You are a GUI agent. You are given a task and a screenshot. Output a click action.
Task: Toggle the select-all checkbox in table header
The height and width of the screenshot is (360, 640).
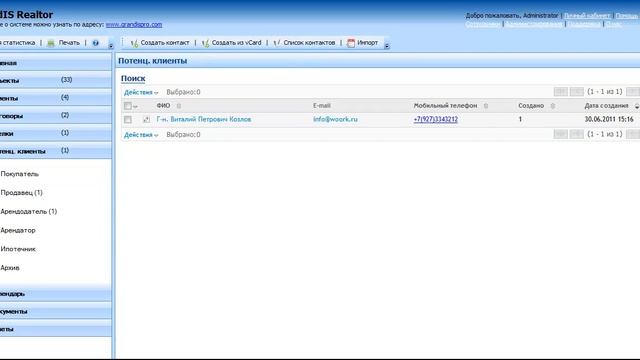[x=128, y=106]
